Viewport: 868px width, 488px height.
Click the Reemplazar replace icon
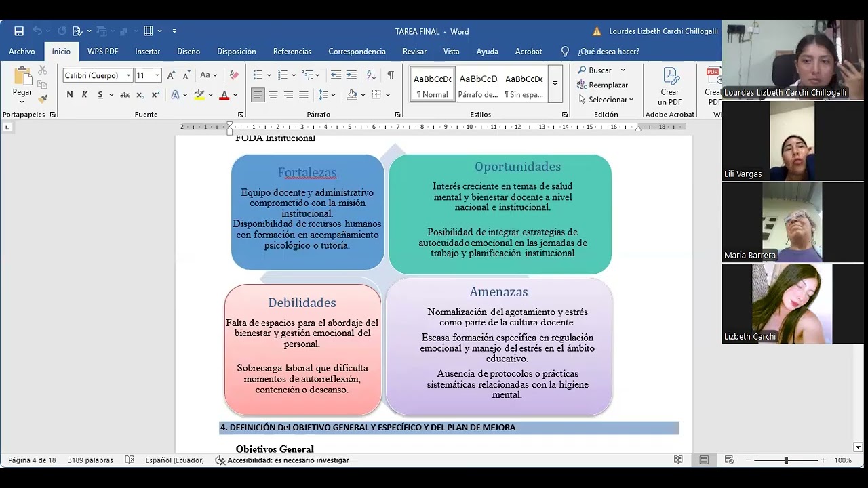(x=602, y=85)
